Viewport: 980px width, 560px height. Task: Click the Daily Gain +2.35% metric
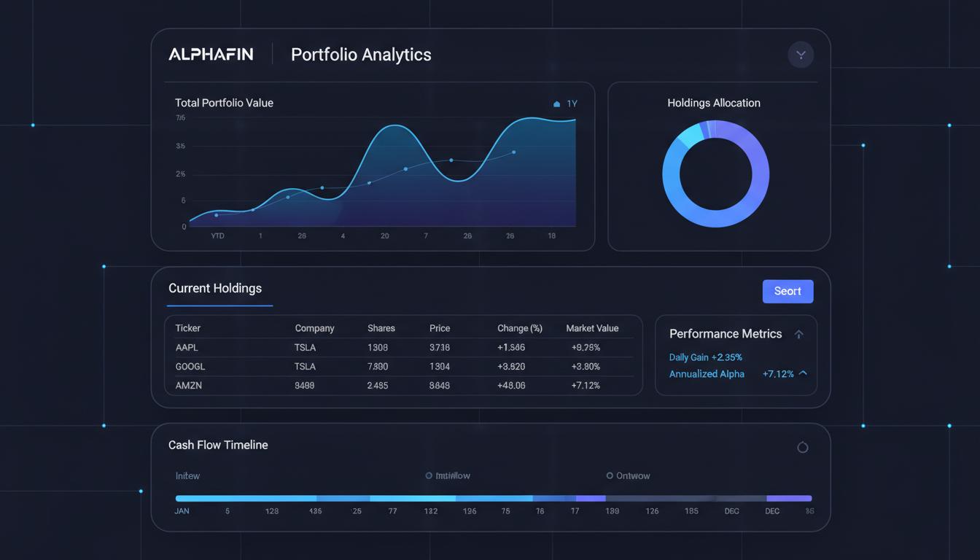pos(705,357)
